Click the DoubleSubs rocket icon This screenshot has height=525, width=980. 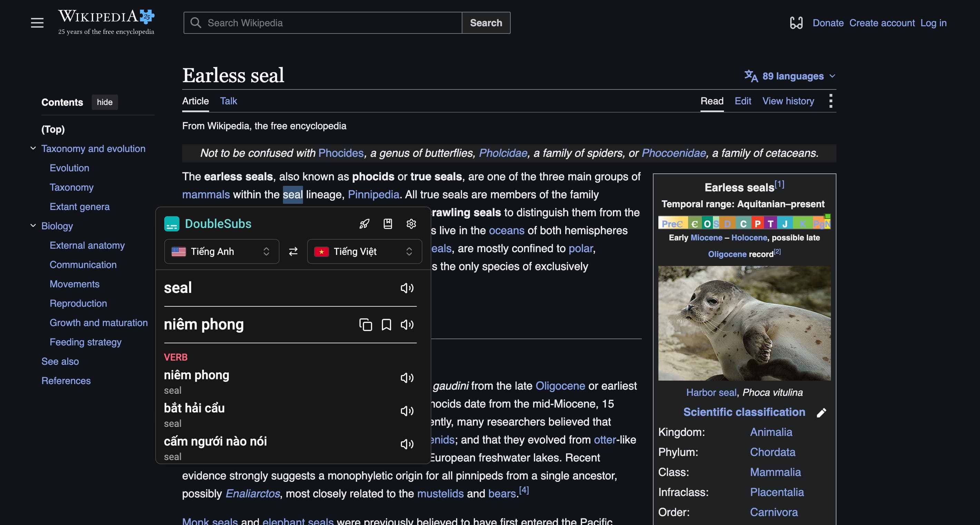[x=364, y=224]
